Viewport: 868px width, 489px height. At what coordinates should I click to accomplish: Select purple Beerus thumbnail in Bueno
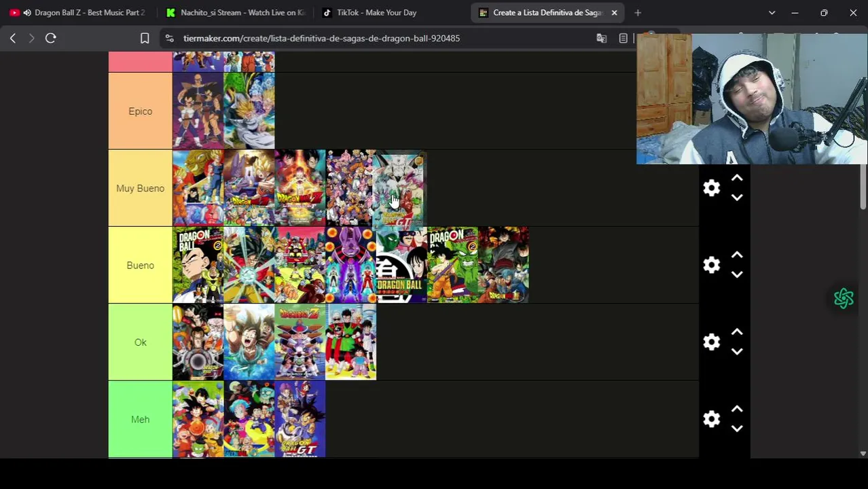pos(351,266)
